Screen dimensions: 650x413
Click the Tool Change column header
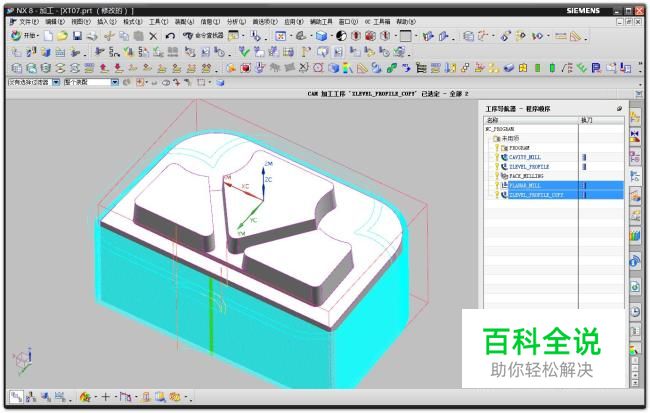[587, 119]
